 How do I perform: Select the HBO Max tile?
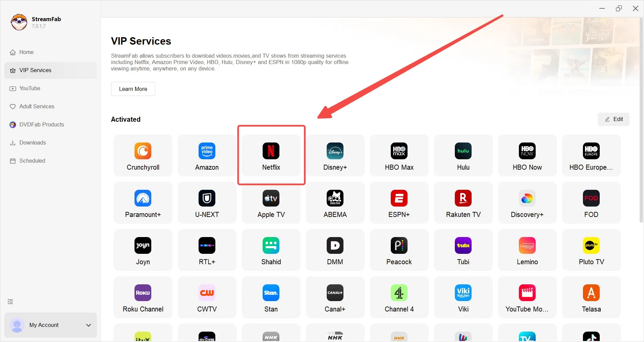pyautogui.click(x=399, y=156)
